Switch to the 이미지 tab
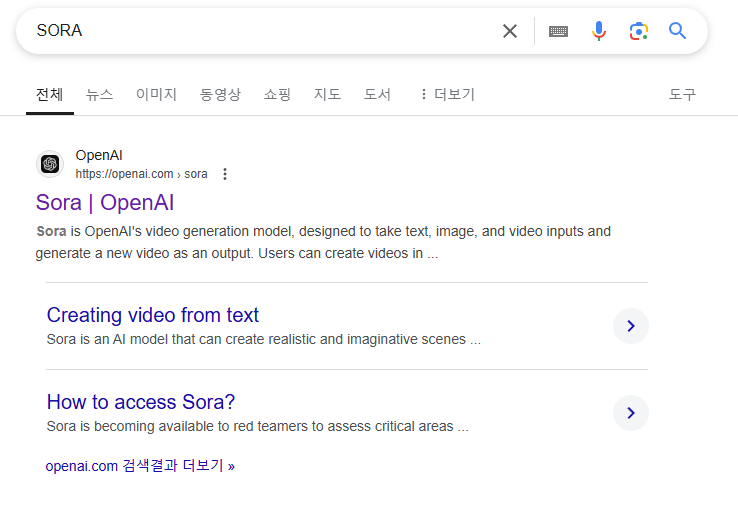 click(156, 94)
